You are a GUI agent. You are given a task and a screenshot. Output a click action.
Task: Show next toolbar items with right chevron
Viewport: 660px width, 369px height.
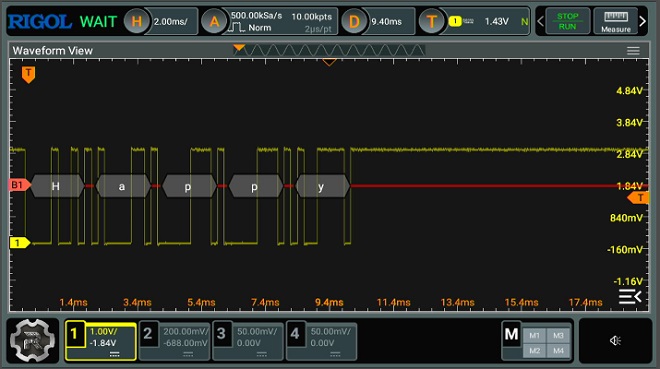click(x=642, y=21)
